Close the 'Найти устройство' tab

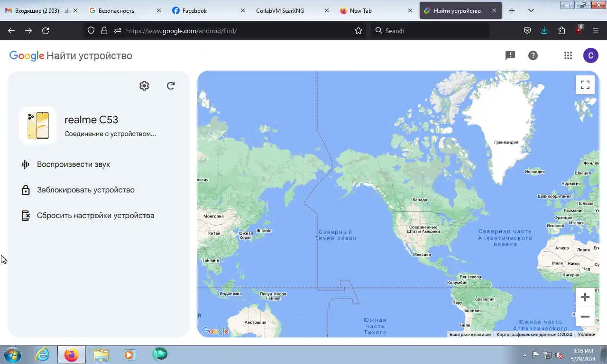coord(494,10)
